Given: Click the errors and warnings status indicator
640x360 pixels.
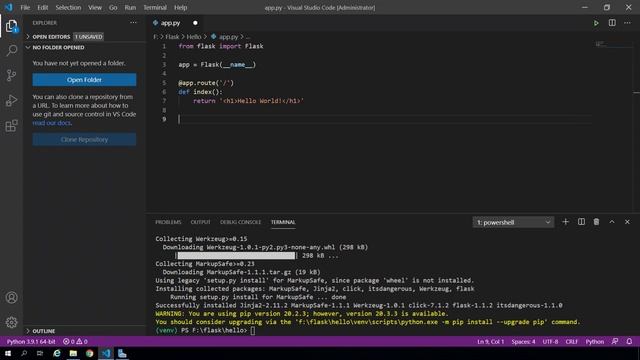Looking at the screenshot, I should click(x=75, y=342).
